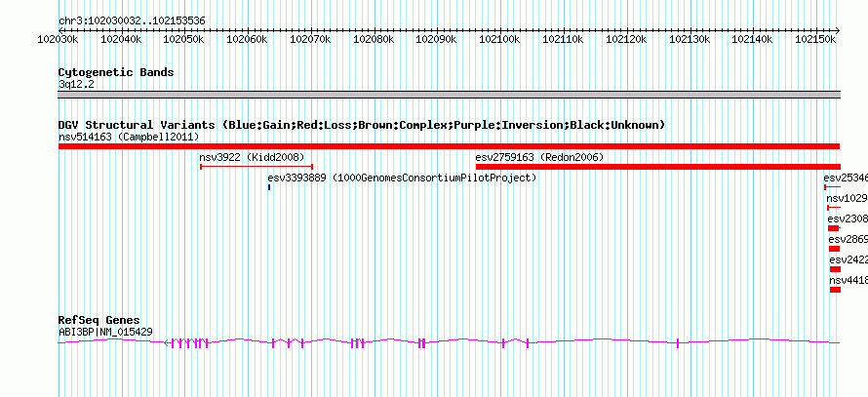
Task: Open the nsv3922 (Kidd2008) variant label
Action: (252, 157)
